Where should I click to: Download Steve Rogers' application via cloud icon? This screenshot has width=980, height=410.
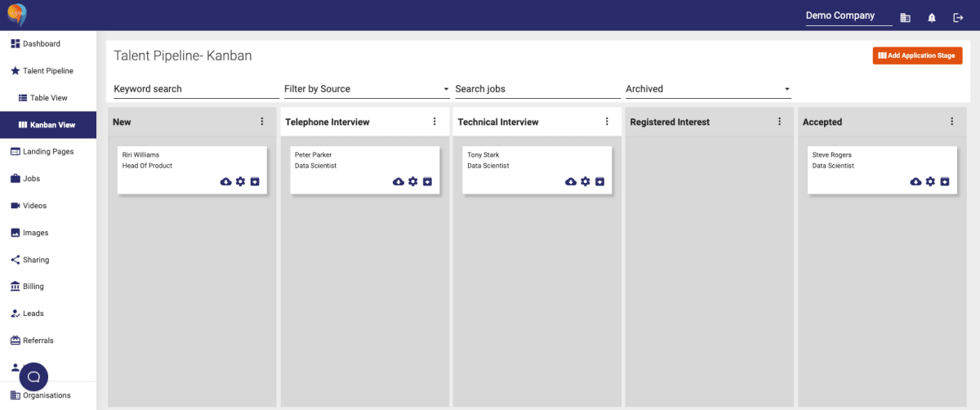[915, 181]
